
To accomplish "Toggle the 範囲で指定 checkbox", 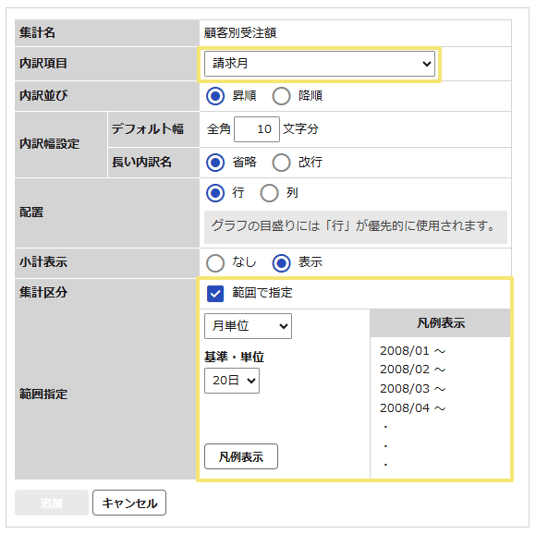I will click(x=215, y=294).
